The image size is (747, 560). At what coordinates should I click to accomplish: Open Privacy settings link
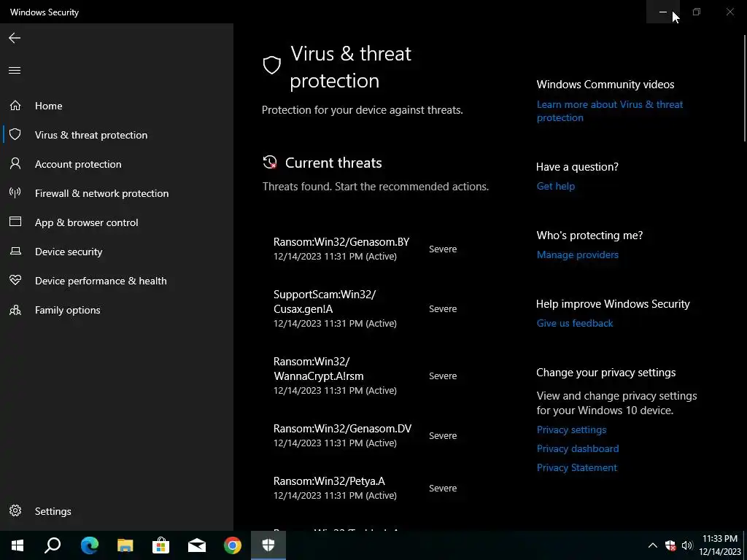coord(571,429)
